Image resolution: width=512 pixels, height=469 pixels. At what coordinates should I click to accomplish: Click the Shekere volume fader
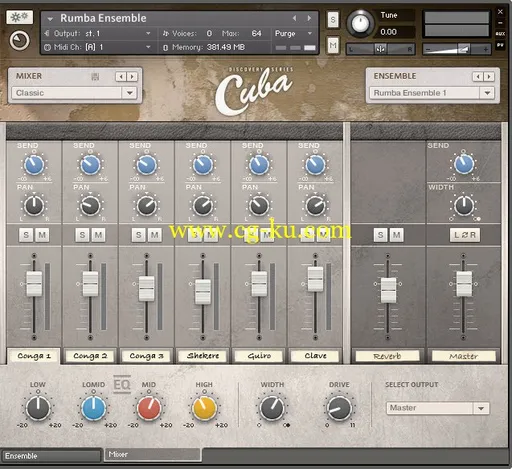pos(203,292)
